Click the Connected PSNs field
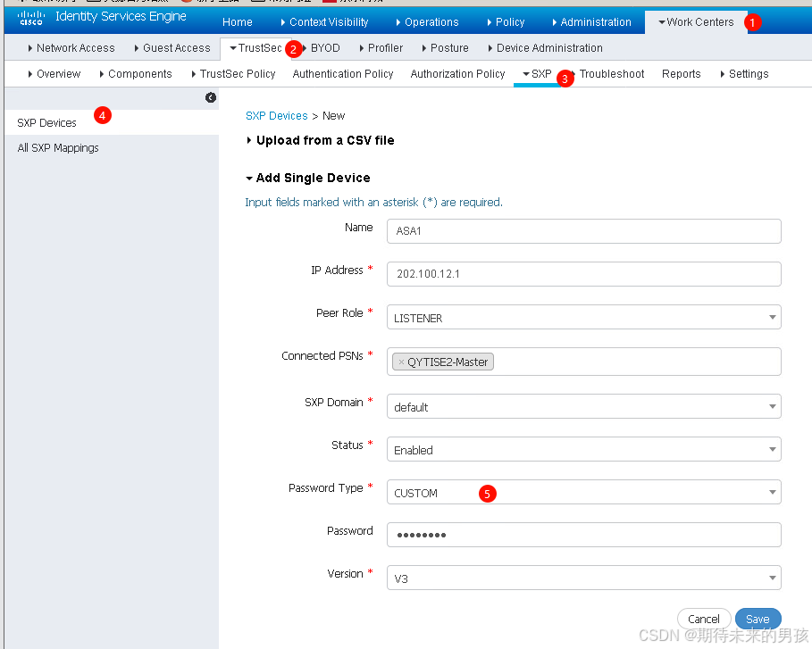 (x=583, y=362)
